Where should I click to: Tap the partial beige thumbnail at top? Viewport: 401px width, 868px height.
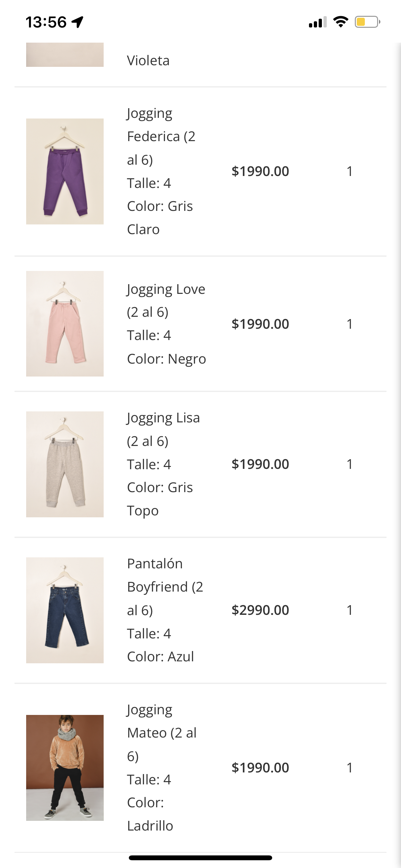click(x=65, y=55)
